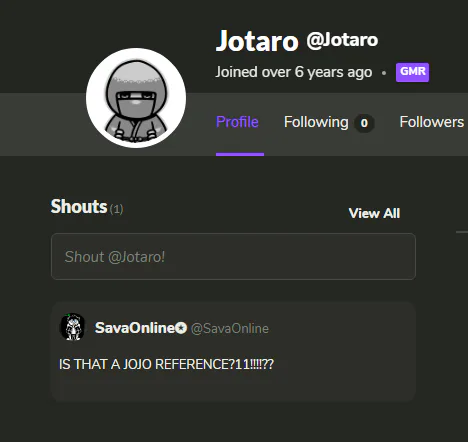Click SavaOnline's verified badge icon
This screenshot has height=442, width=468.
[181, 328]
